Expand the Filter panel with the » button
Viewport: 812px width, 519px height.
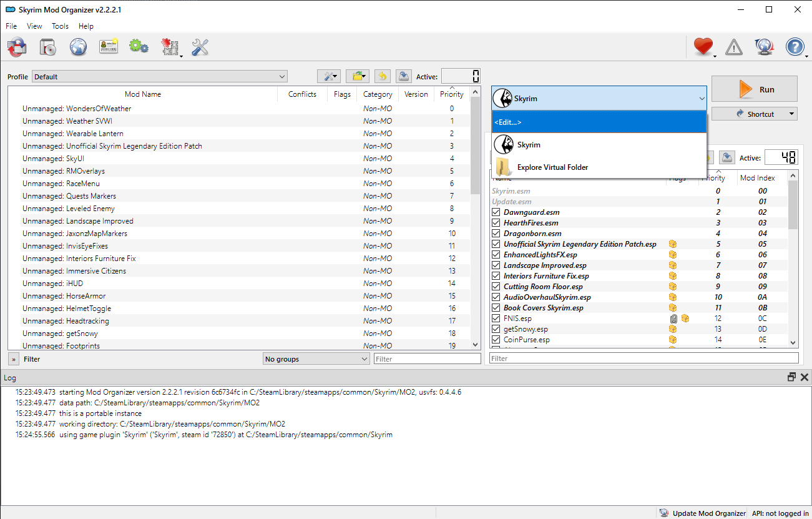coord(14,359)
